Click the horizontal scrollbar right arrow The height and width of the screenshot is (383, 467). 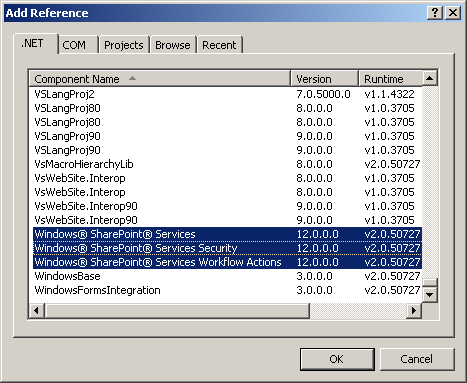(414, 311)
